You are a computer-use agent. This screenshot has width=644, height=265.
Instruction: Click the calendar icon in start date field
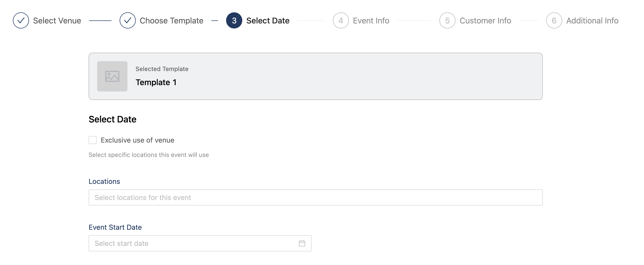pos(302,243)
